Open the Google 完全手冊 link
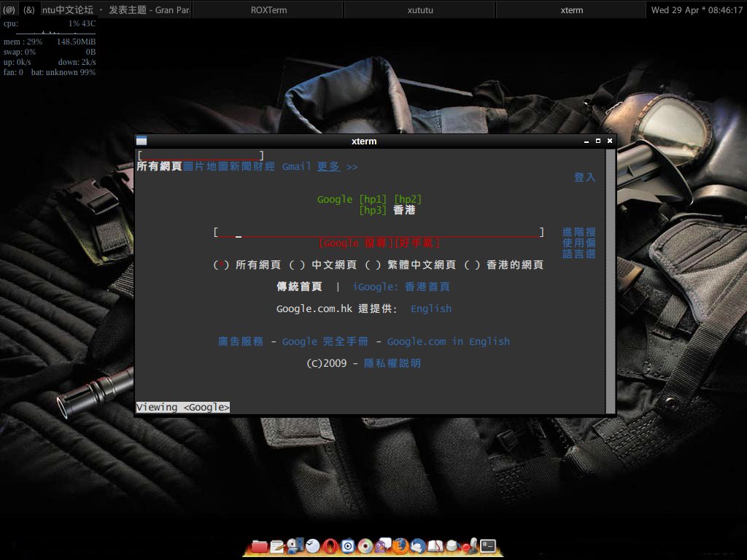The image size is (747, 560). click(x=325, y=341)
